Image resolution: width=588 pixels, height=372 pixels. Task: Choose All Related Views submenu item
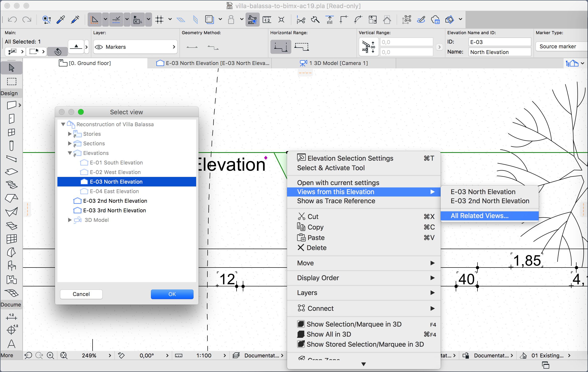(x=479, y=216)
